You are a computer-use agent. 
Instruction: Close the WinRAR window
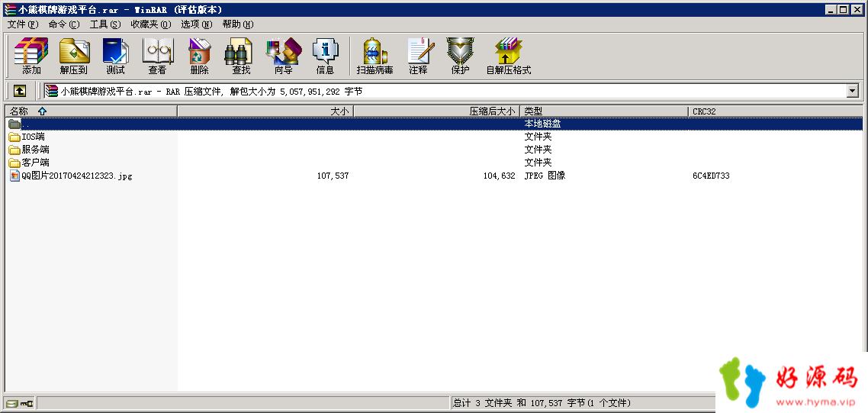point(857,9)
